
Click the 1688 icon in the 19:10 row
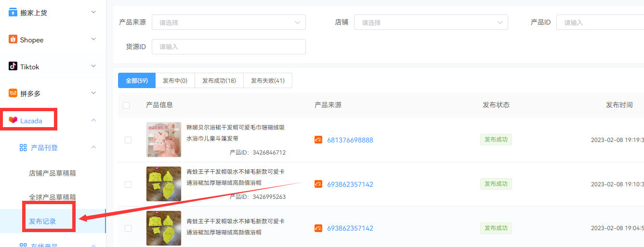click(318, 184)
